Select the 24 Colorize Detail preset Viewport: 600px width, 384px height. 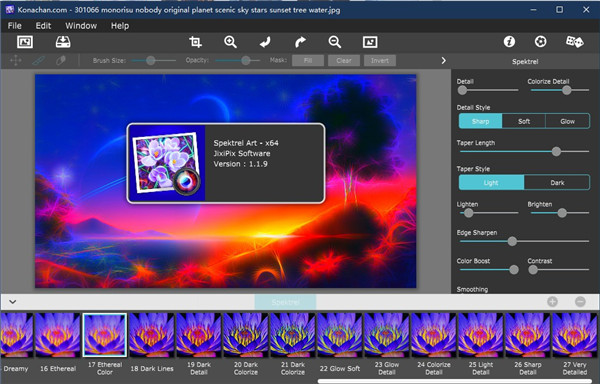(x=434, y=335)
